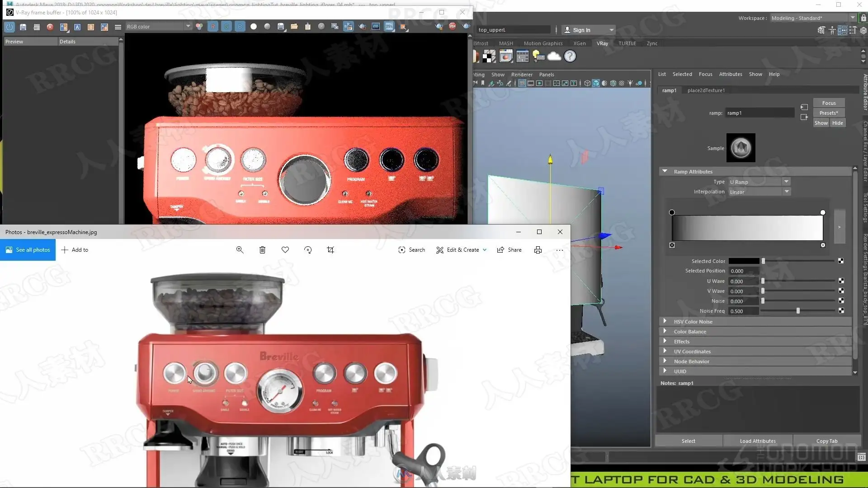Viewport: 868px width, 488px height.
Task: Click the red clear image icon
Action: pyautogui.click(x=50, y=27)
